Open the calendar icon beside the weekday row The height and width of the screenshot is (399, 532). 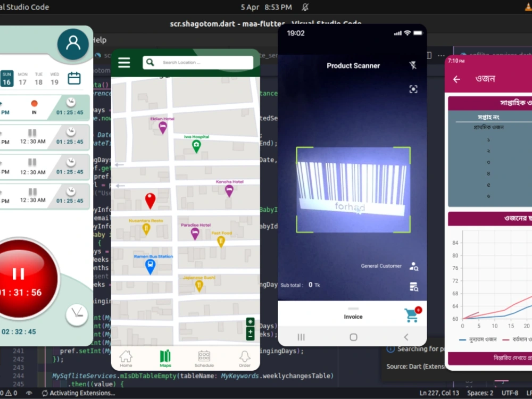click(x=74, y=78)
